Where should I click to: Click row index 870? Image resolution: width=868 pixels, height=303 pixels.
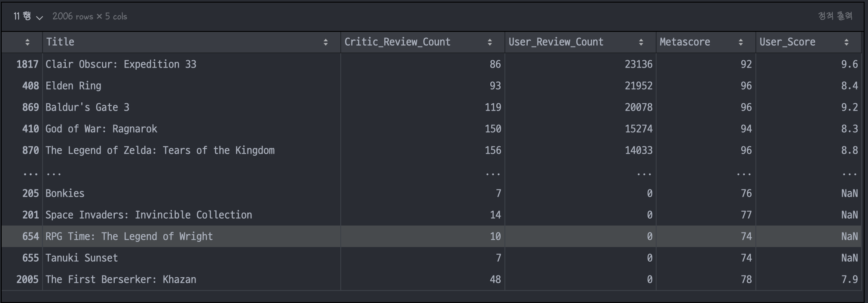click(30, 150)
